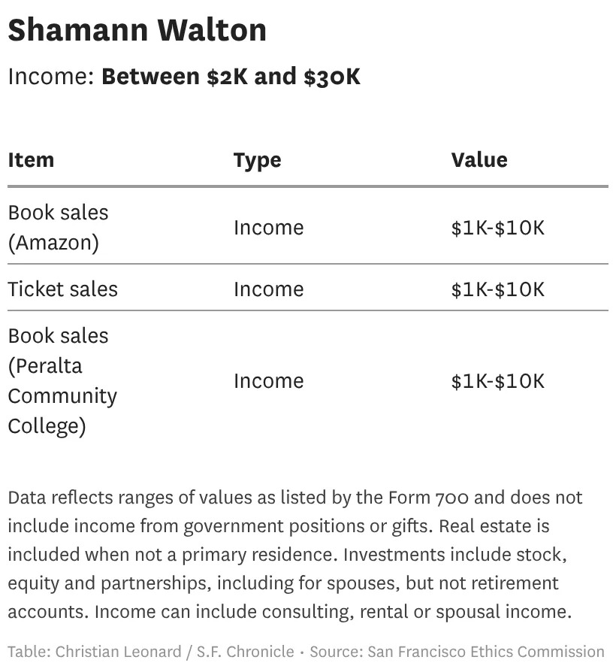Screen dimensions: 616x672
Task: Click the "Income:" label under the heading
Action: click(x=51, y=77)
